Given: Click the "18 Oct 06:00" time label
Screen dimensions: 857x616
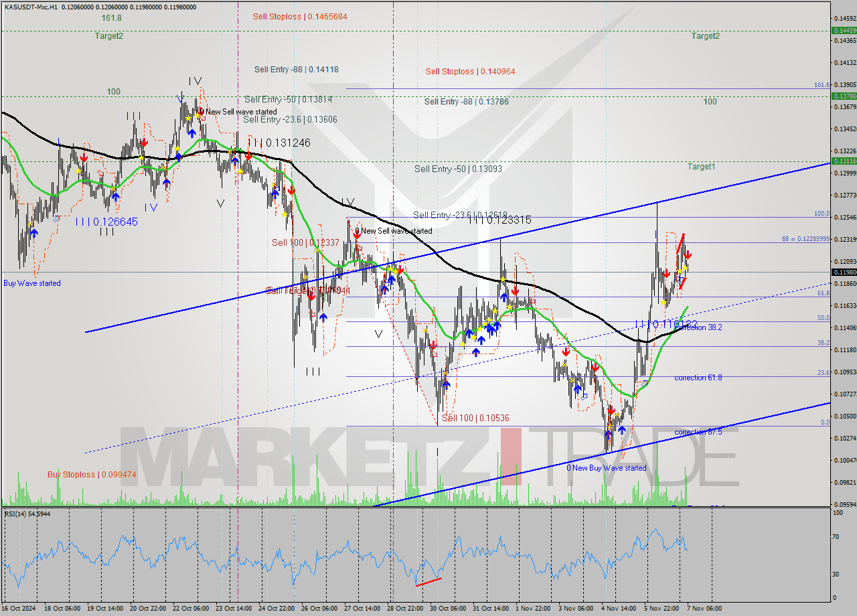Looking at the screenshot, I should (x=61, y=609).
